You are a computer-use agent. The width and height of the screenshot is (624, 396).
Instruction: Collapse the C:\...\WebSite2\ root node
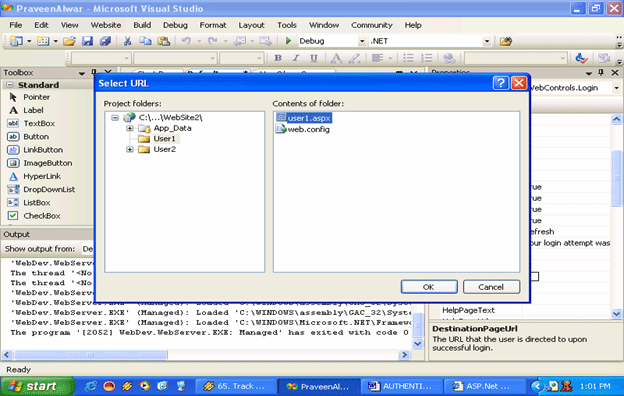point(115,118)
